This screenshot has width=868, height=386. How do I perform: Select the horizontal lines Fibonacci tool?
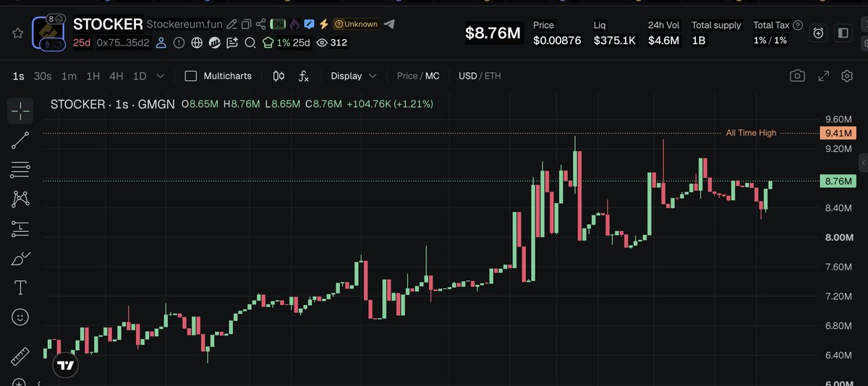(x=20, y=170)
